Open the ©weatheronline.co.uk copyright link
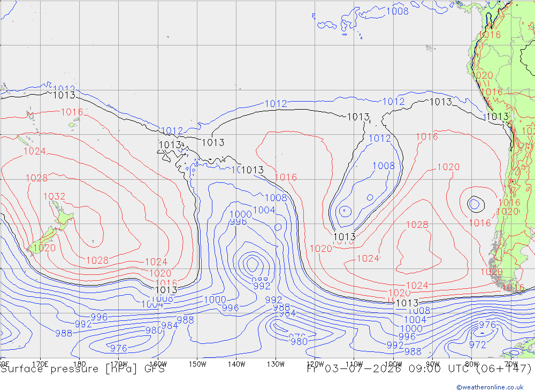Screen dimensions: 535x392 [490, 387]
